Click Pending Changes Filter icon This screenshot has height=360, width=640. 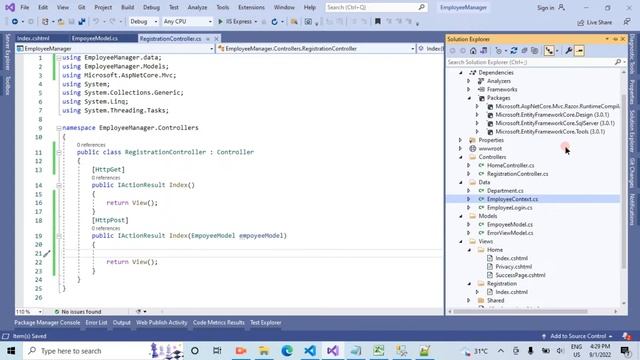(x=498, y=51)
